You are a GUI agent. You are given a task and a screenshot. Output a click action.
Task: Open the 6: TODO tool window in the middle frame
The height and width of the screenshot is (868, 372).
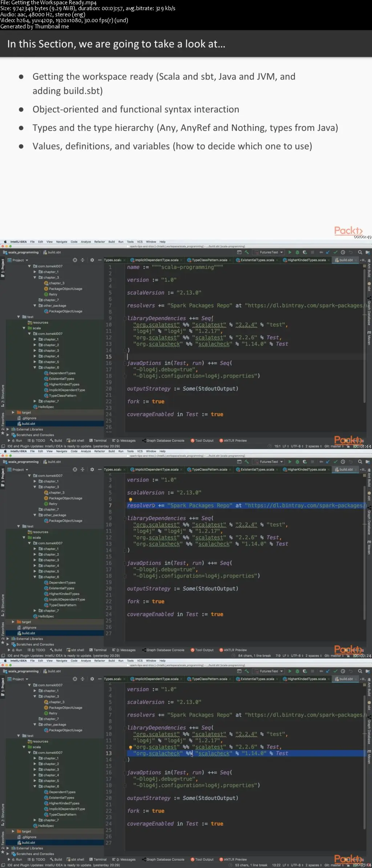coord(36,650)
